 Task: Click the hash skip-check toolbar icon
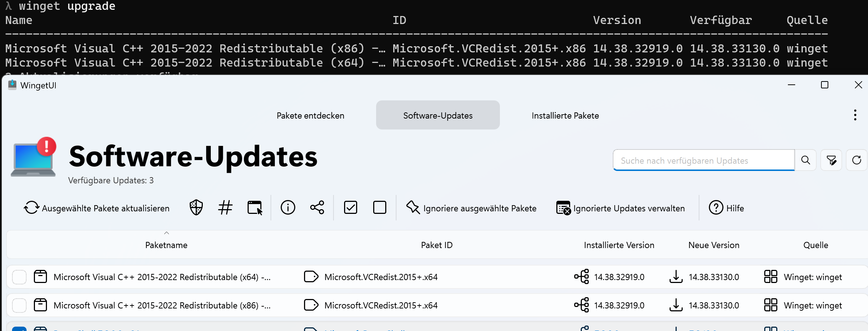pos(225,208)
